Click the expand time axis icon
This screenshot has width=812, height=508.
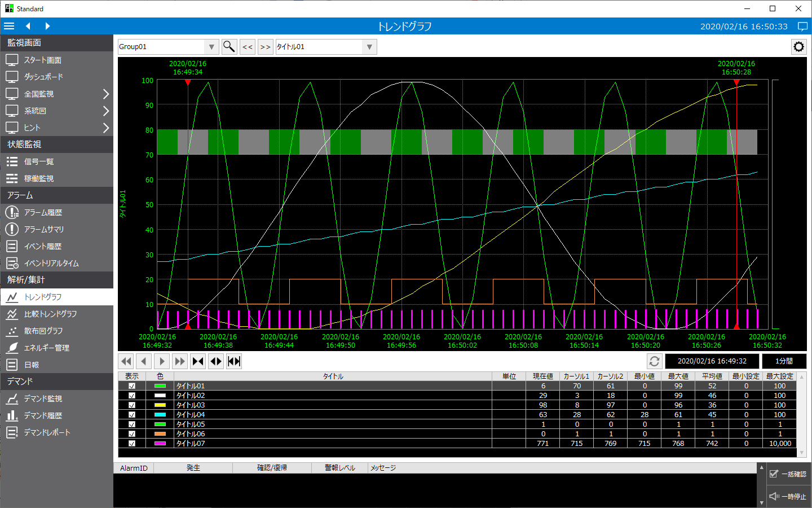click(x=216, y=361)
